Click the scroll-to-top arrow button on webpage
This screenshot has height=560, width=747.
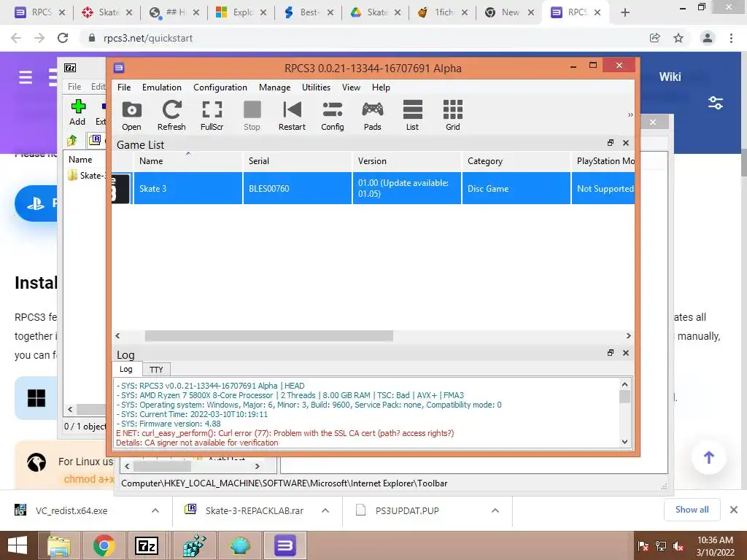[x=709, y=458]
